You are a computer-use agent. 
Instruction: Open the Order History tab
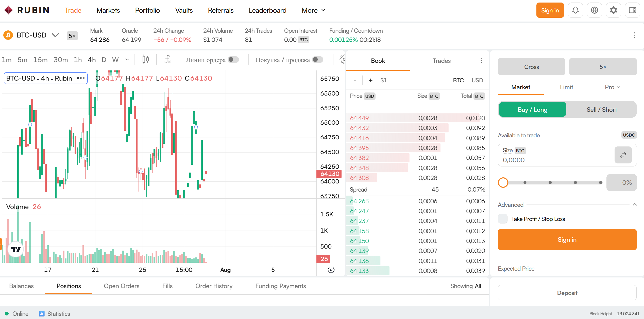[x=214, y=286]
